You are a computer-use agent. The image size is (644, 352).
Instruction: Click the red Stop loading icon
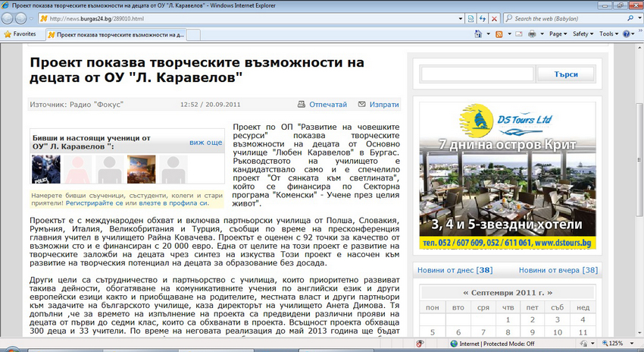pyautogui.click(x=495, y=19)
